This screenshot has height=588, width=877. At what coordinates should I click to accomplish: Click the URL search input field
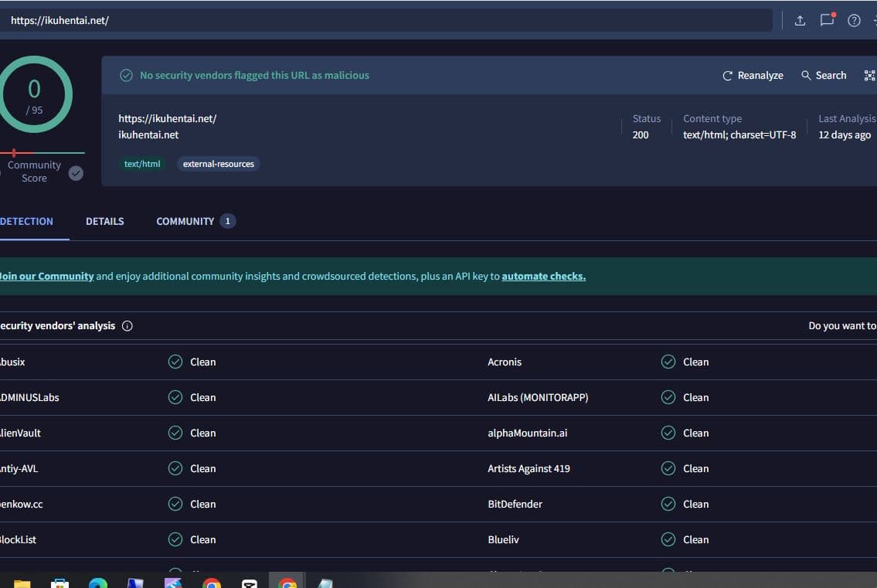pos(386,21)
